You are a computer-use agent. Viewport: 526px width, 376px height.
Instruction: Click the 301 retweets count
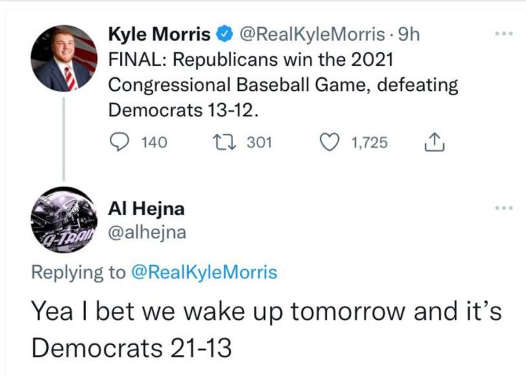coord(259,143)
